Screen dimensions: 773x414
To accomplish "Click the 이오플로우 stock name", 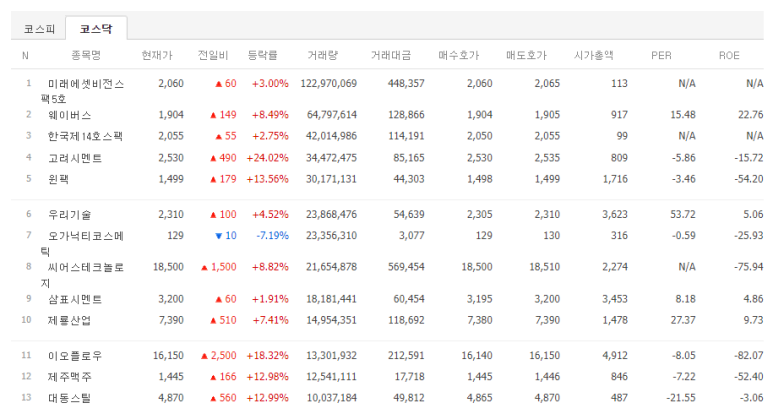I will pyautogui.click(x=75, y=356).
